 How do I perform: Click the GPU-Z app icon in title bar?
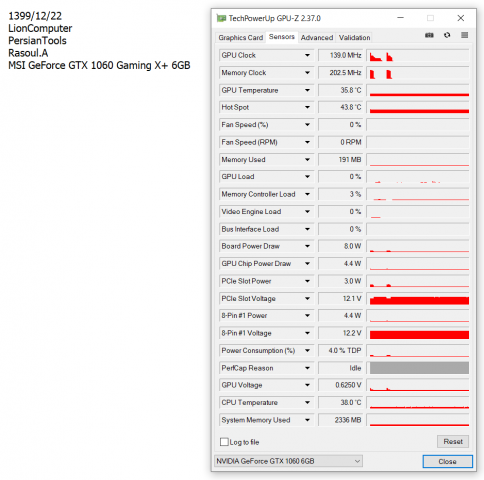221,18
